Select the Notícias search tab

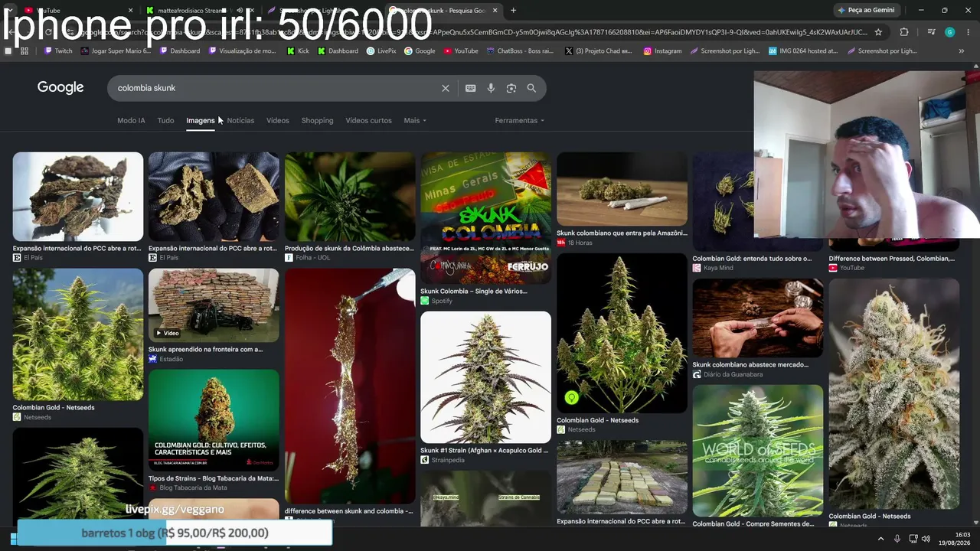point(240,120)
